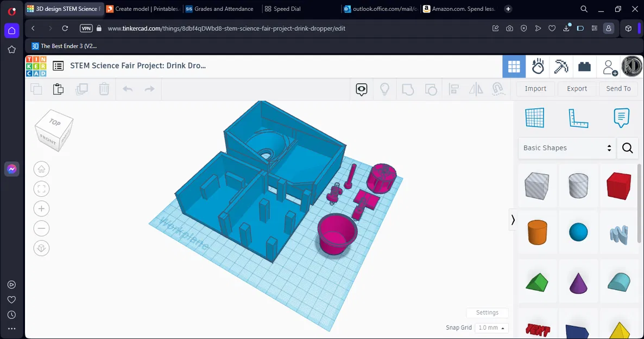This screenshot has width=644, height=339.
Task: Switch to the outlook.office.com mail tab
Action: click(380, 9)
